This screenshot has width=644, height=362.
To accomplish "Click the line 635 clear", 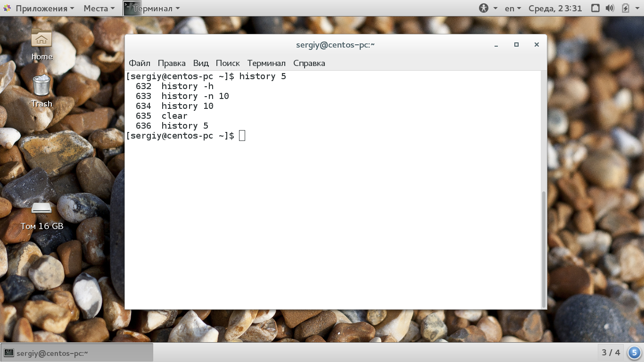I will 161,116.
